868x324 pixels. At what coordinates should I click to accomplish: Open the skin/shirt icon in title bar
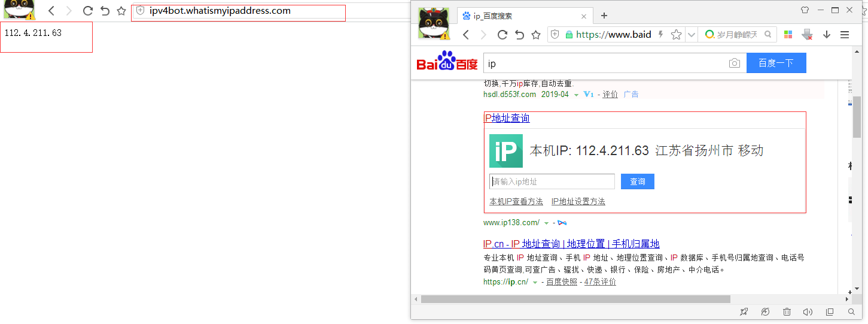point(805,10)
